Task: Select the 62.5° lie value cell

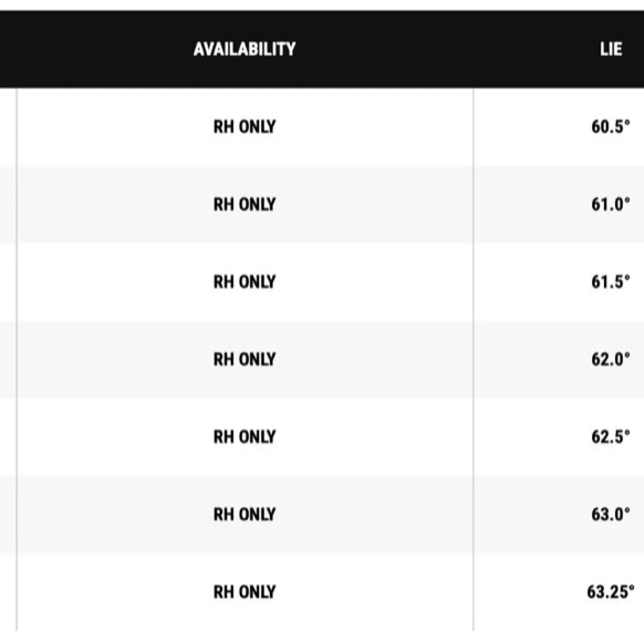Action: click(610, 437)
